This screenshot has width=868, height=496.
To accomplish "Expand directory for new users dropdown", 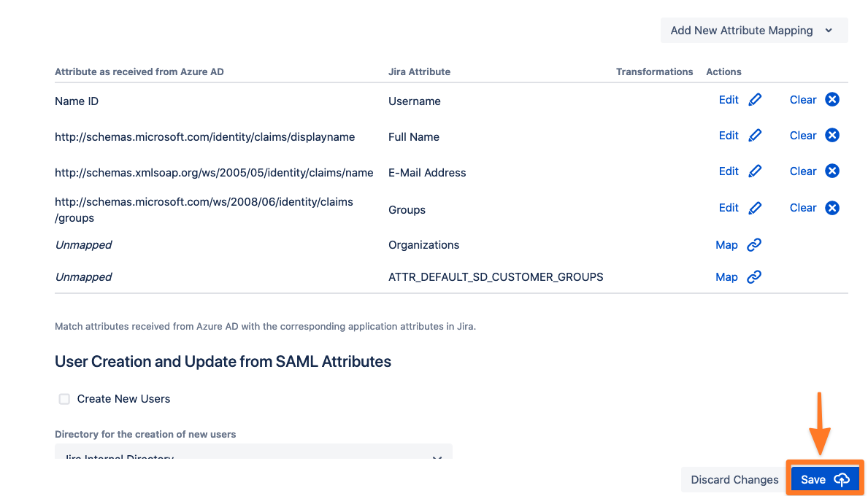I will 253,452.
